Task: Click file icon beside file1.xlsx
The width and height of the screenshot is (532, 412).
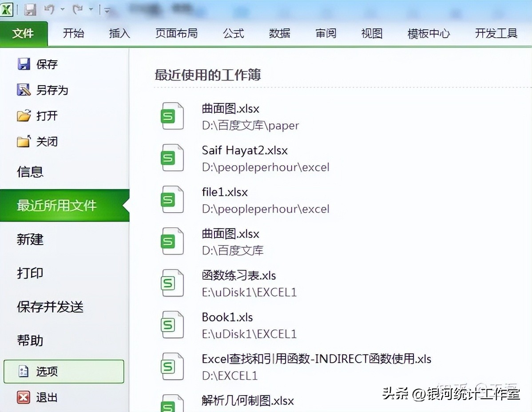Action: pyautogui.click(x=172, y=200)
